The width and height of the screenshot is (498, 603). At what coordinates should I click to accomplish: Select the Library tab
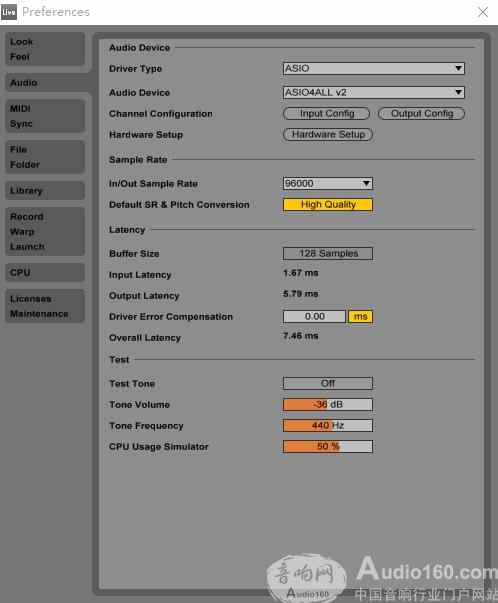point(45,190)
